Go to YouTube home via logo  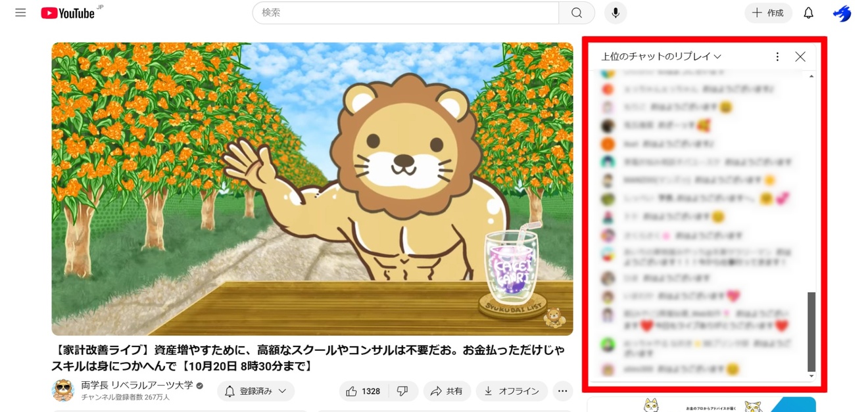tap(68, 12)
